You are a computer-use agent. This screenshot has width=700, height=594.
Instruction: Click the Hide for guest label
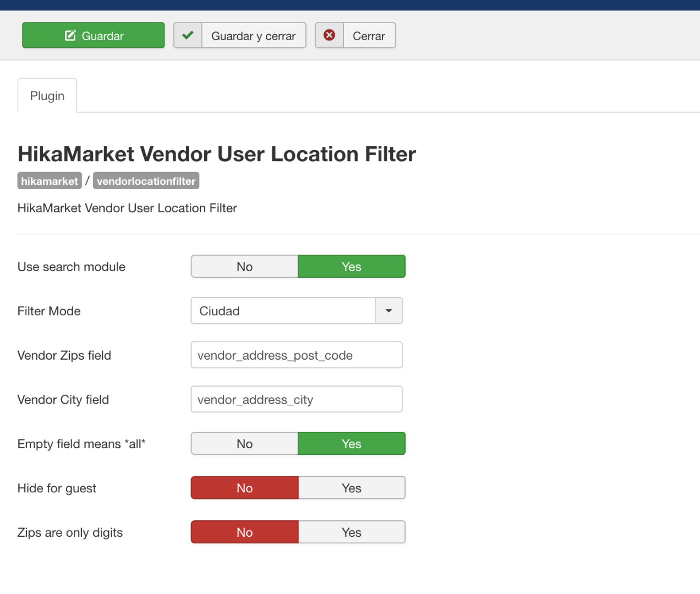pos(57,488)
